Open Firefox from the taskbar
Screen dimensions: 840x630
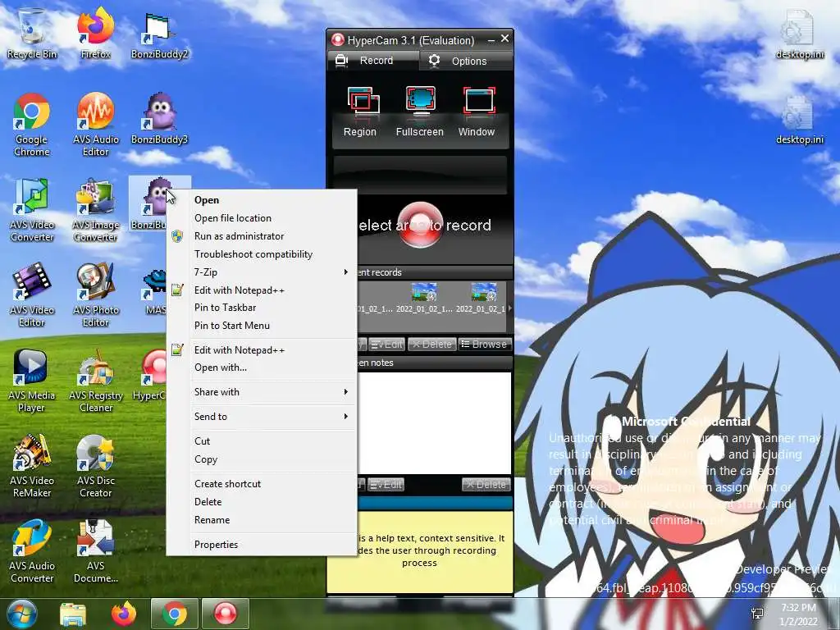123,614
